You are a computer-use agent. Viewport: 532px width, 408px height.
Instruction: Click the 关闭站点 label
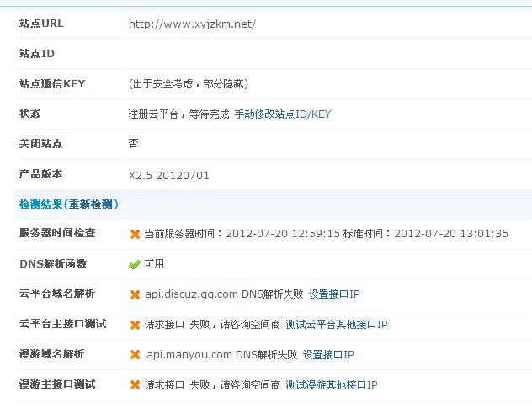tap(40, 144)
